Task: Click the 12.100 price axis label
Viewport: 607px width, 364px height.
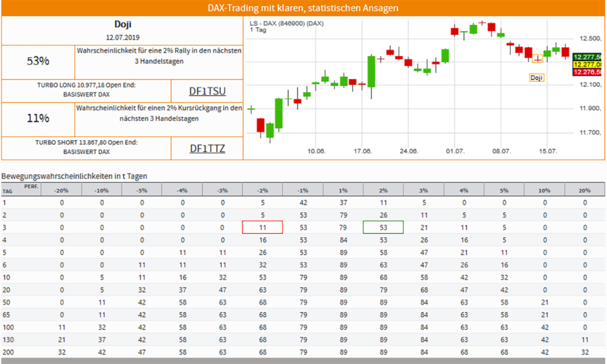Action: click(x=590, y=84)
